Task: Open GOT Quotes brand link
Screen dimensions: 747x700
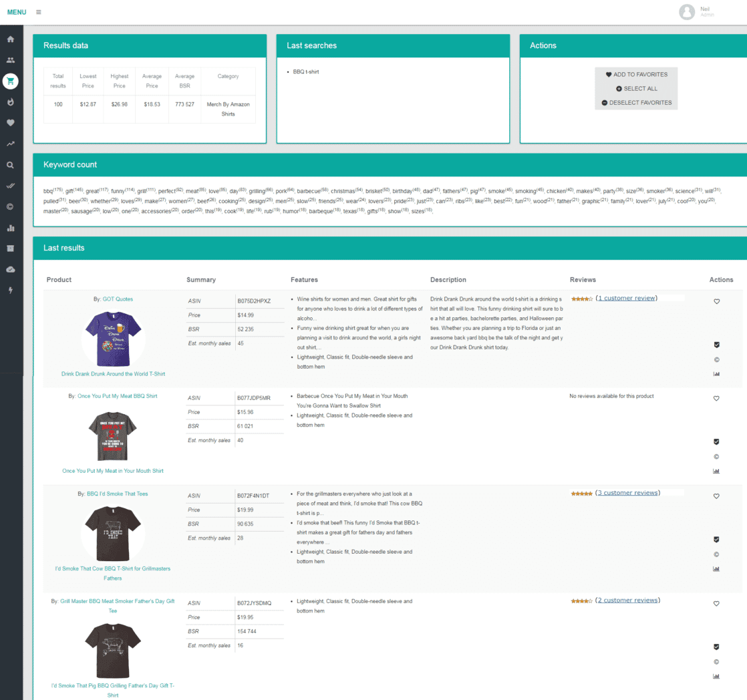Action: coord(118,299)
